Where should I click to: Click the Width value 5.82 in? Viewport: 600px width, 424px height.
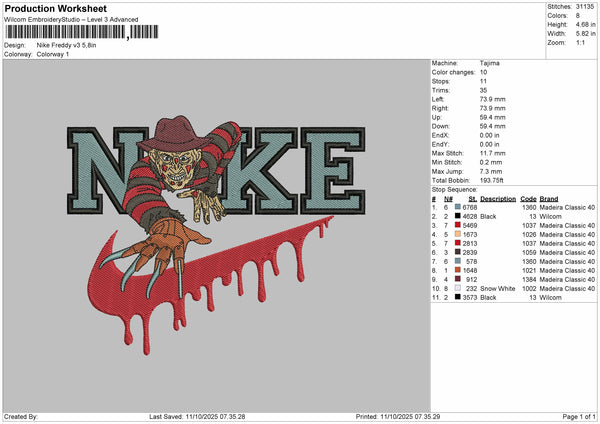[x=585, y=34]
